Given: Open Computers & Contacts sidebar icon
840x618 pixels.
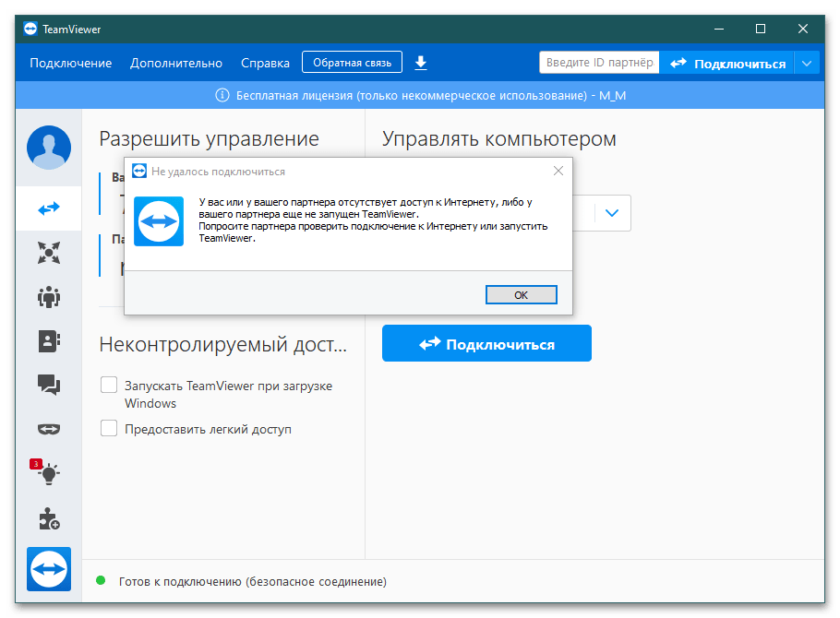Looking at the screenshot, I should (49, 341).
